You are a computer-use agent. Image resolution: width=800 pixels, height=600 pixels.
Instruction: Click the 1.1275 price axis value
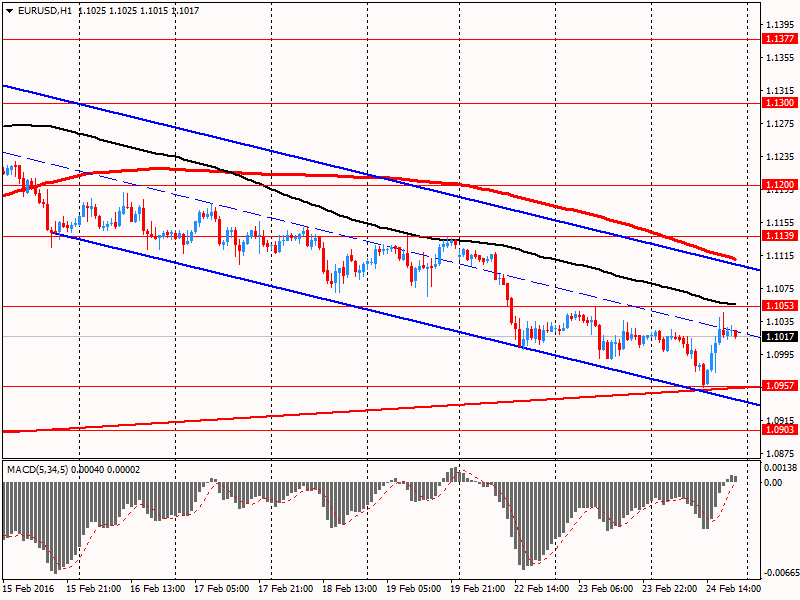(780, 124)
